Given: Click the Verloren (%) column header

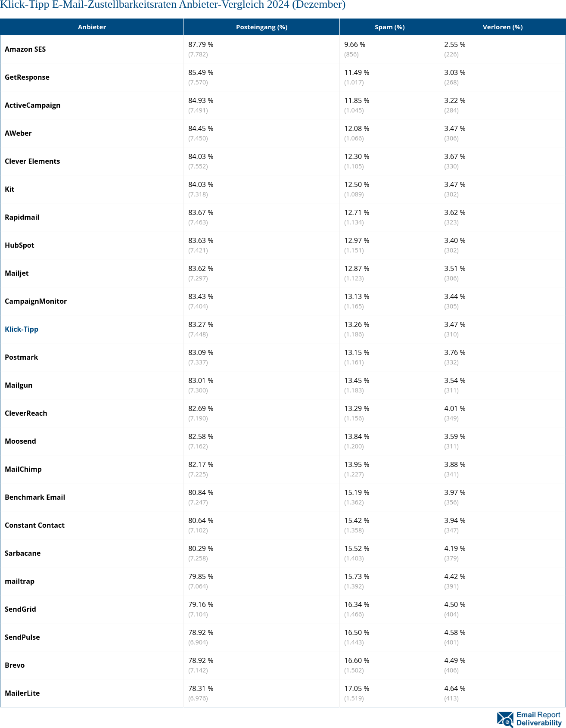Looking at the screenshot, I should click(x=502, y=27).
